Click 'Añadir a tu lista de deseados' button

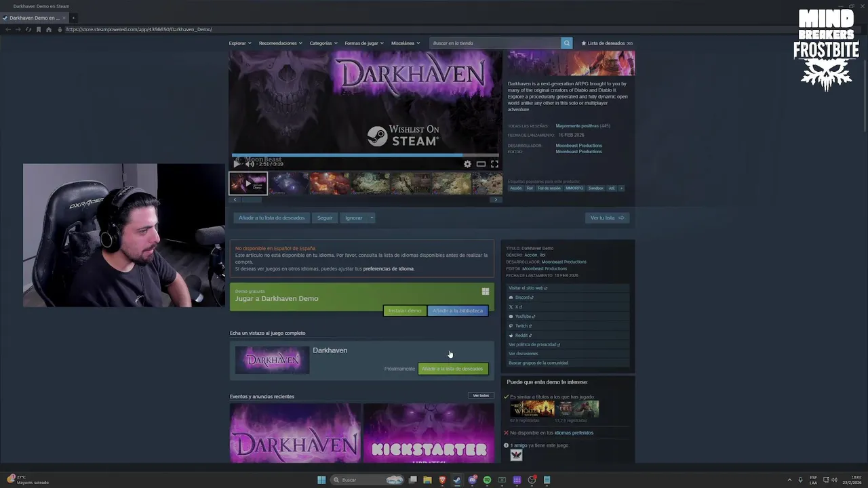pos(271,218)
